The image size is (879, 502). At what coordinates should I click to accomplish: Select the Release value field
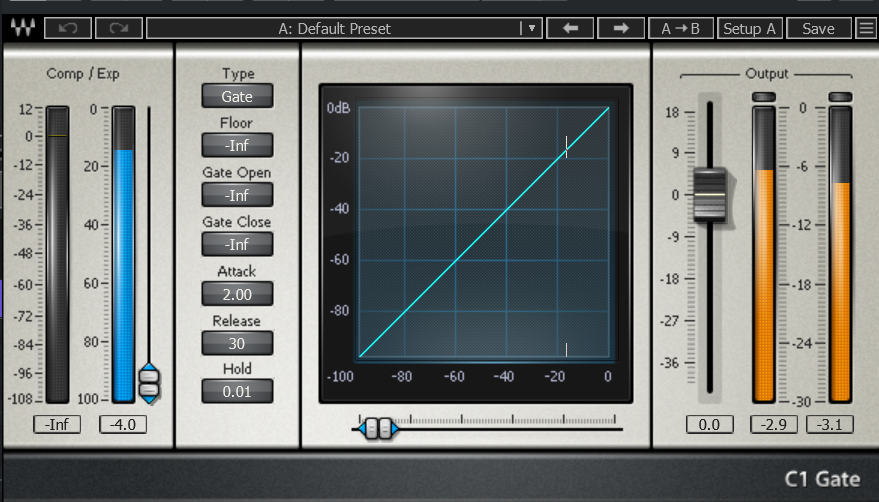tap(237, 343)
